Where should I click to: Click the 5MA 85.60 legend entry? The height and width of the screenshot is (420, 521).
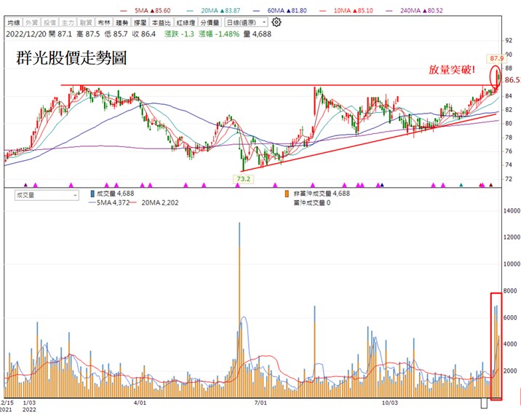pos(146,11)
